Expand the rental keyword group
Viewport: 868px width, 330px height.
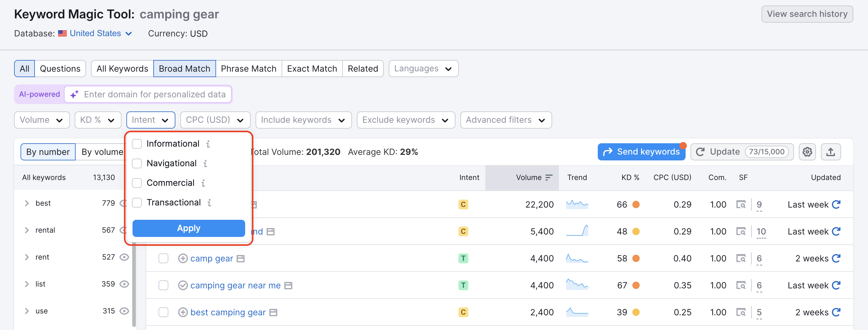pyautogui.click(x=26, y=230)
